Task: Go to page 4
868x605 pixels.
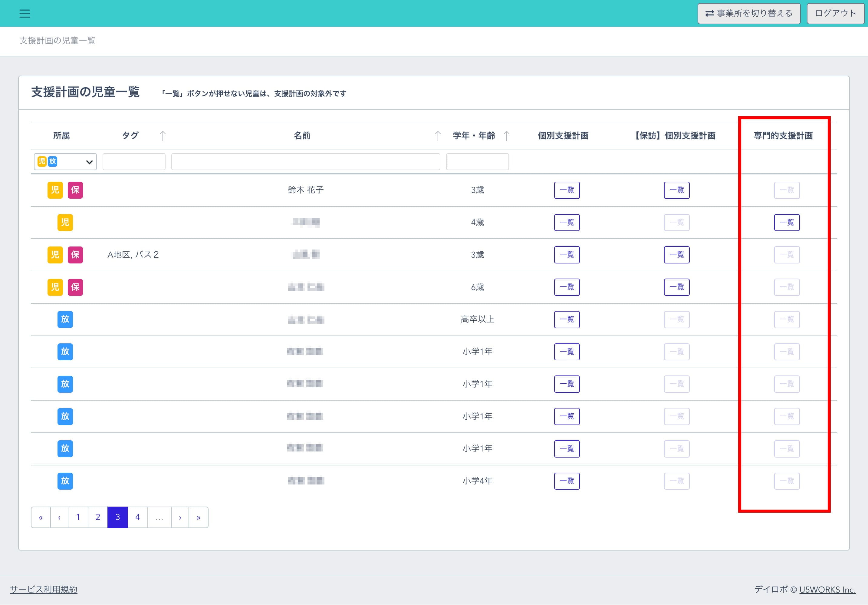Action: tap(138, 517)
